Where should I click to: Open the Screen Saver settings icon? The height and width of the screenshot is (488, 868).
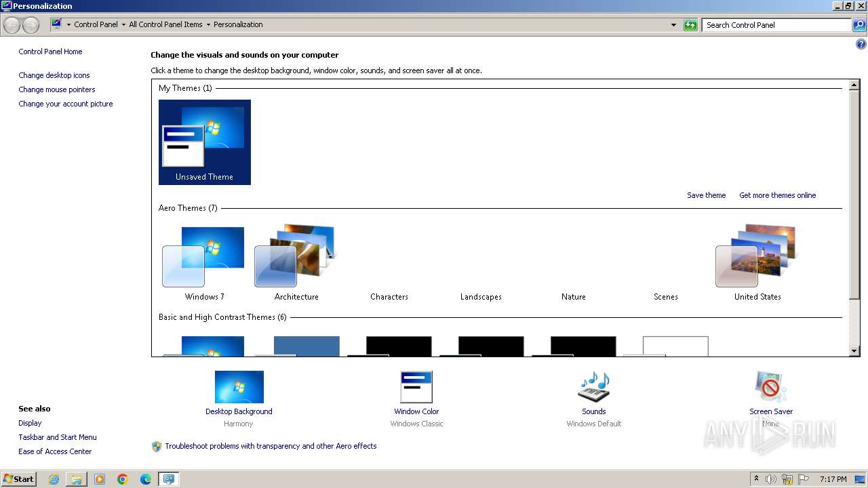pos(770,387)
